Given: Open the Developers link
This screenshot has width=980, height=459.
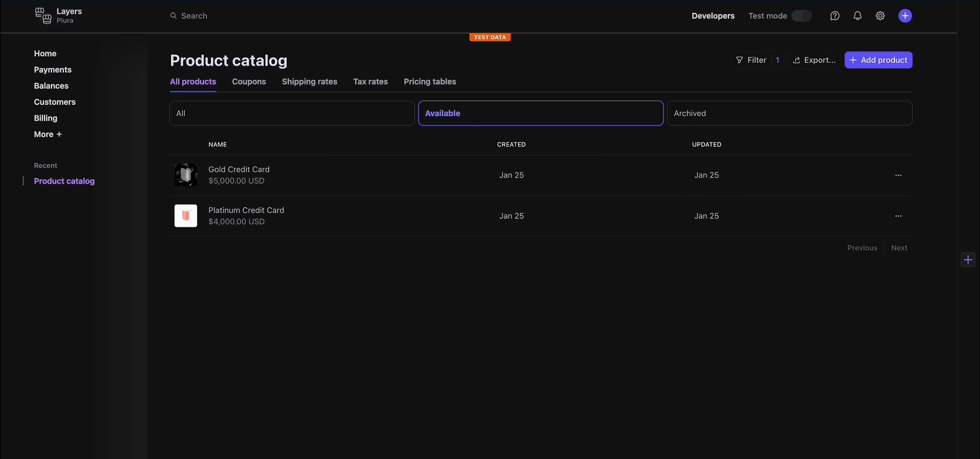Looking at the screenshot, I should (x=713, y=16).
